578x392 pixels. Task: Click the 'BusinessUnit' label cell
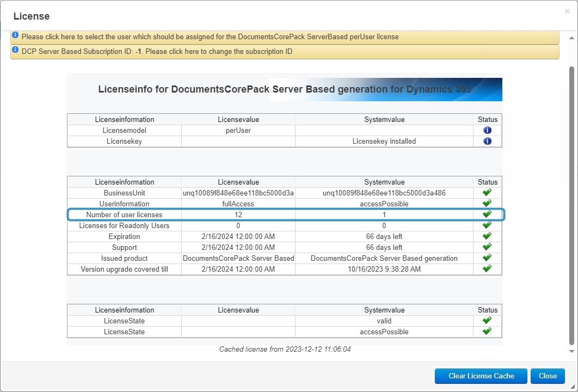124,193
